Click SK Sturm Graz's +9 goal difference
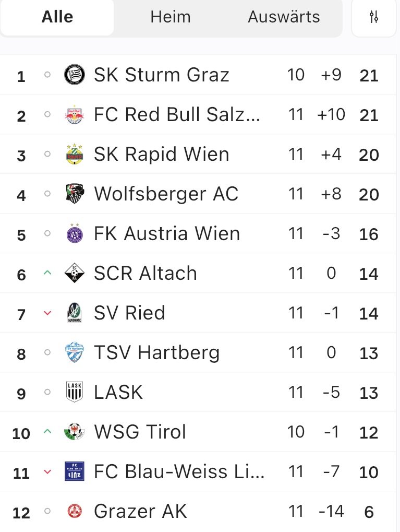This screenshot has width=400, height=532. tap(331, 75)
